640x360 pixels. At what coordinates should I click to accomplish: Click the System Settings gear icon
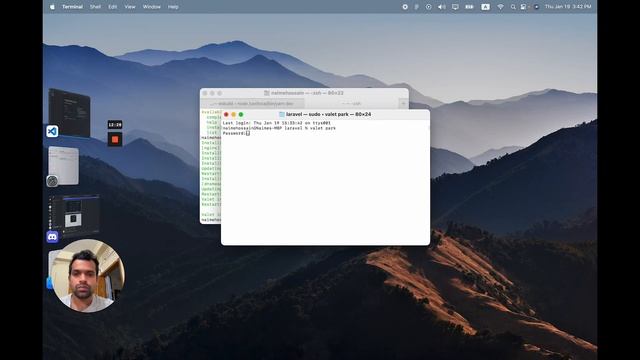[52, 181]
